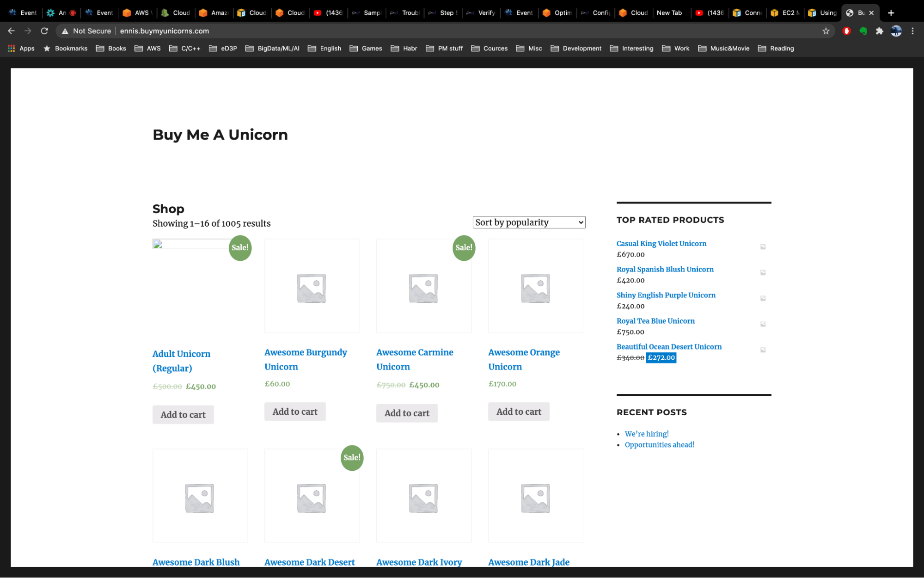The image size is (924, 578).
Task: Add Awesome Carmine Unicorn to cart
Action: tap(407, 413)
